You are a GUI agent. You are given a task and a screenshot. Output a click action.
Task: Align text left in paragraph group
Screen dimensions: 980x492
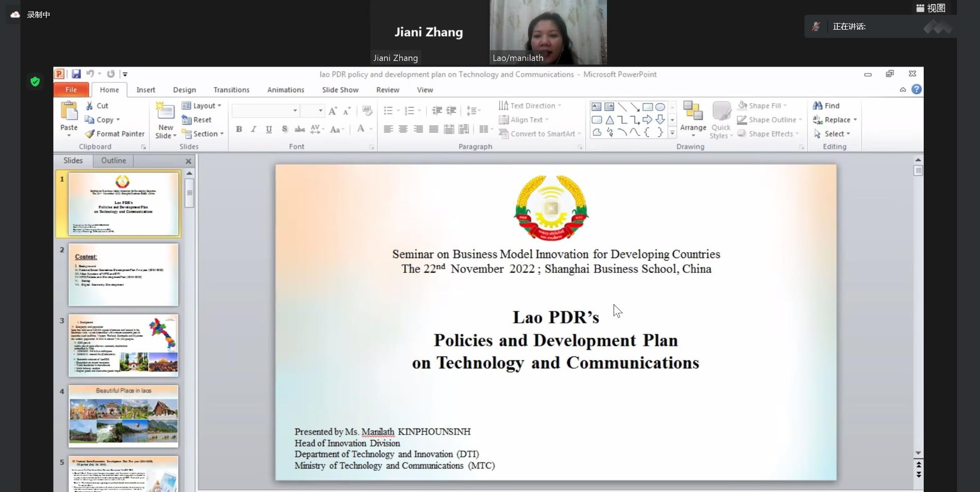388,129
